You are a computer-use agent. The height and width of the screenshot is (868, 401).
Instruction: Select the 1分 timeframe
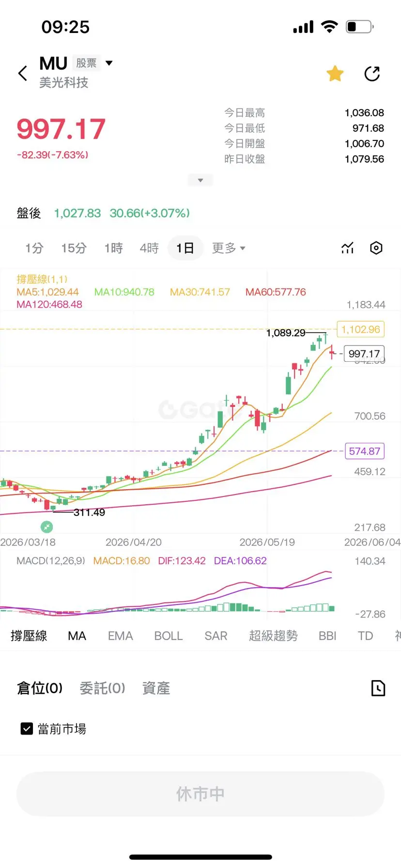[x=34, y=248]
